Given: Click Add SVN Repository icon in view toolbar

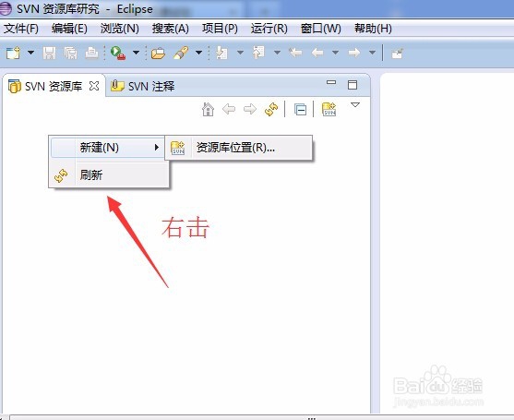Looking at the screenshot, I should pyautogui.click(x=329, y=110).
